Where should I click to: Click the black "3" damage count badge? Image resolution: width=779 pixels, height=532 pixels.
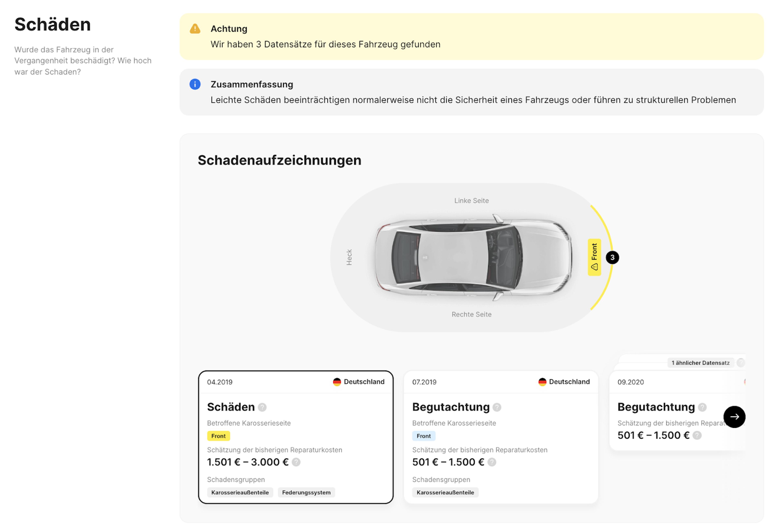612,257
